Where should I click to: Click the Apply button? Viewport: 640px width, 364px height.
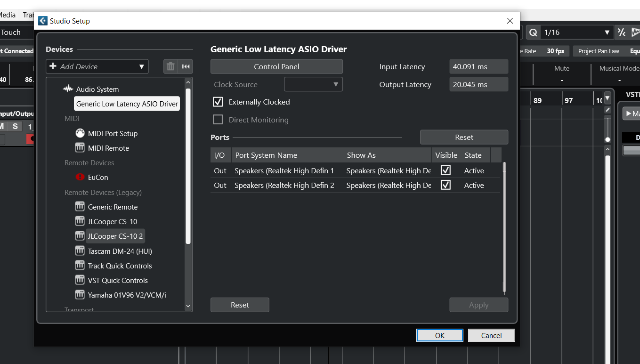(478, 305)
